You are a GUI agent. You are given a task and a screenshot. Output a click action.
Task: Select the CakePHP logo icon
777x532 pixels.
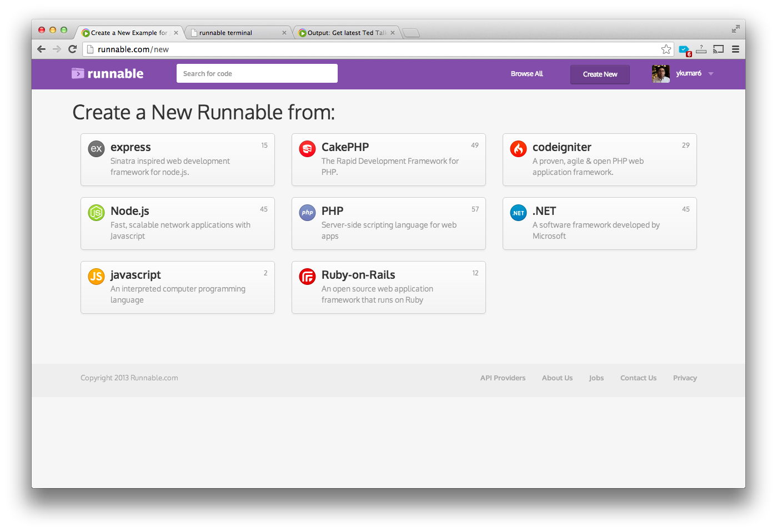pyautogui.click(x=307, y=148)
